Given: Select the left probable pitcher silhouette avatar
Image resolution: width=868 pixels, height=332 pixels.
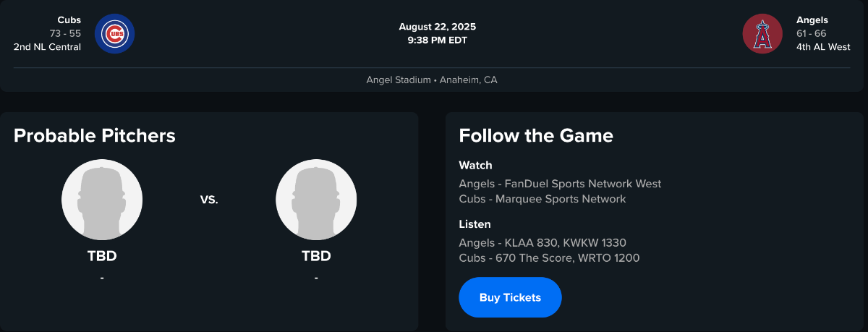Looking at the screenshot, I should [x=102, y=200].
